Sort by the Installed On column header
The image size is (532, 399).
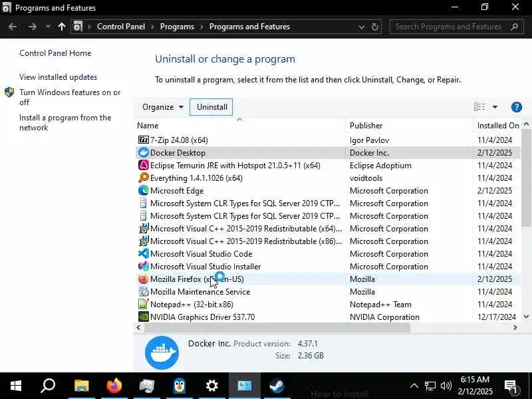point(497,126)
